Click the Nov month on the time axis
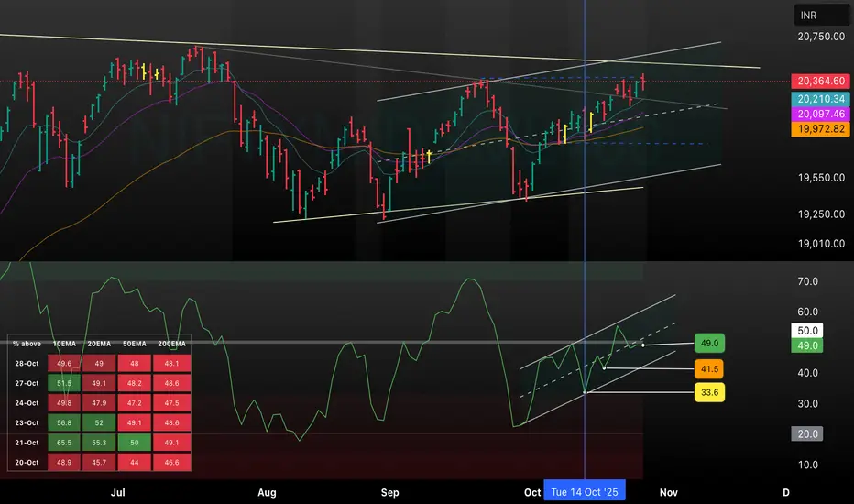854x504 pixels. pyautogui.click(x=669, y=493)
